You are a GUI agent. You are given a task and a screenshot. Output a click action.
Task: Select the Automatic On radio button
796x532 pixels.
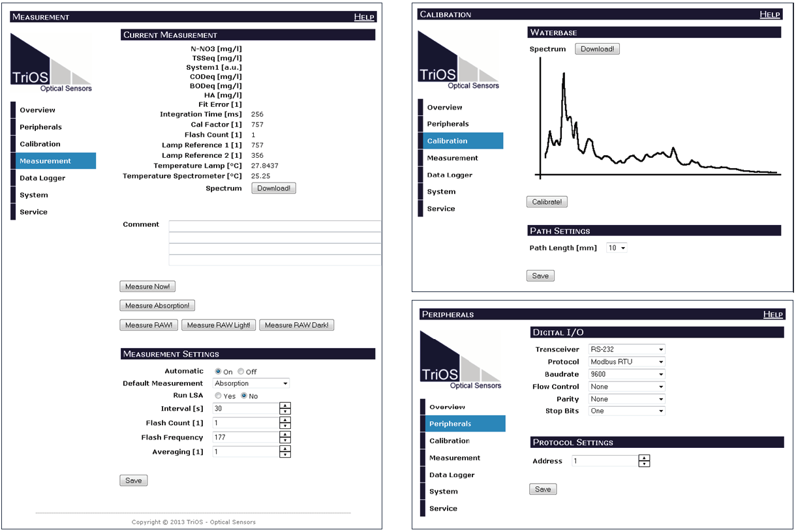coord(218,372)
